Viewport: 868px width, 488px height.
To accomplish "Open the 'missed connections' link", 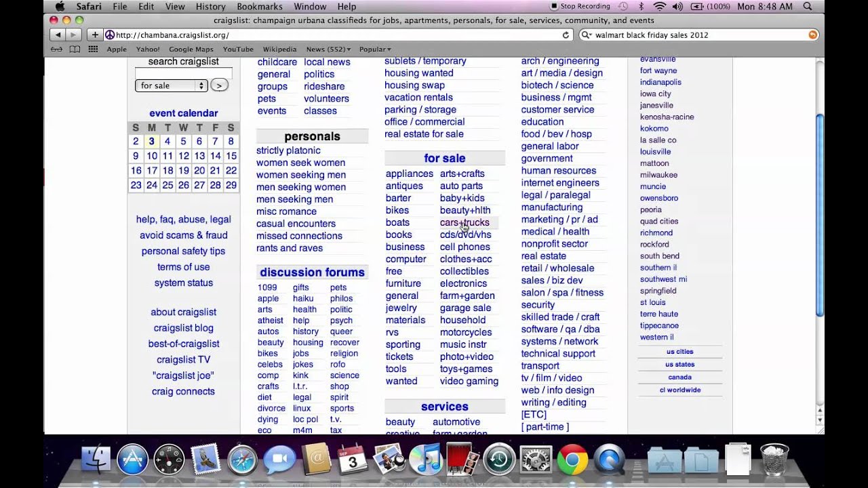I will point(299,236).
